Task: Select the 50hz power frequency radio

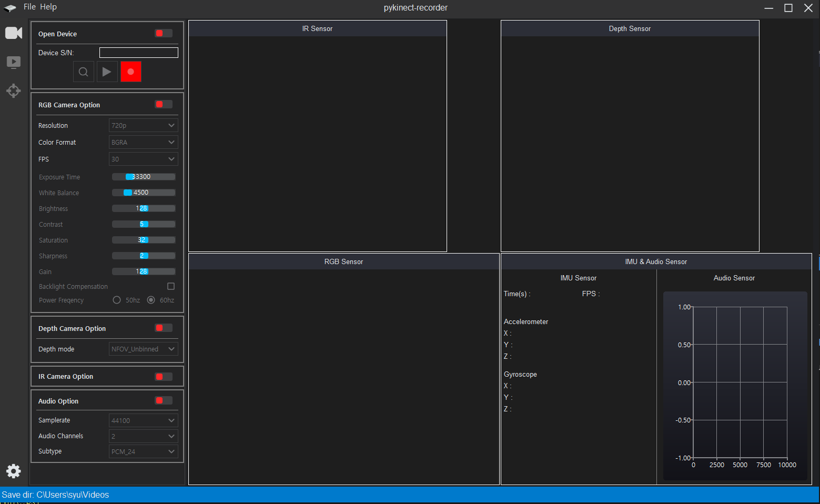Action: tap(117, 300)
